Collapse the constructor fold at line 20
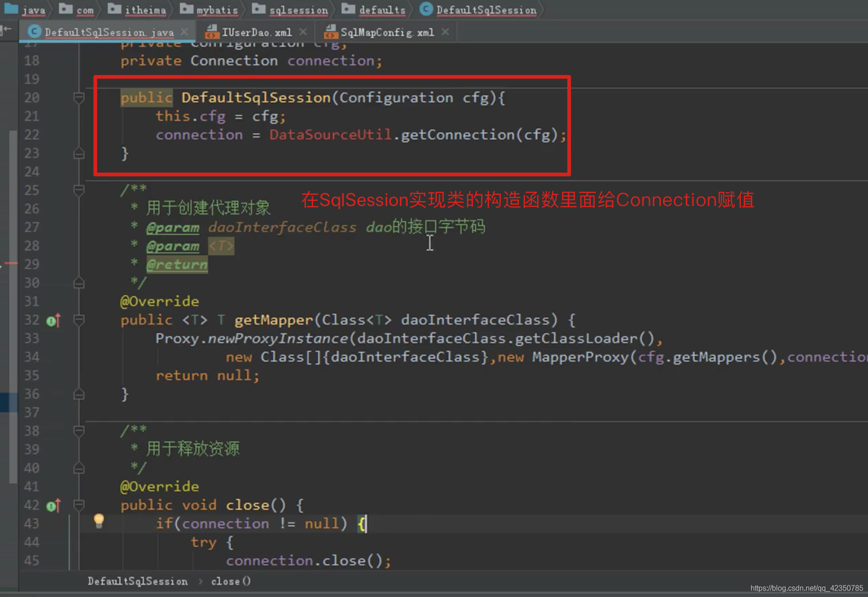The height and width of the screenshot is (597, 868). pos(79,97)
